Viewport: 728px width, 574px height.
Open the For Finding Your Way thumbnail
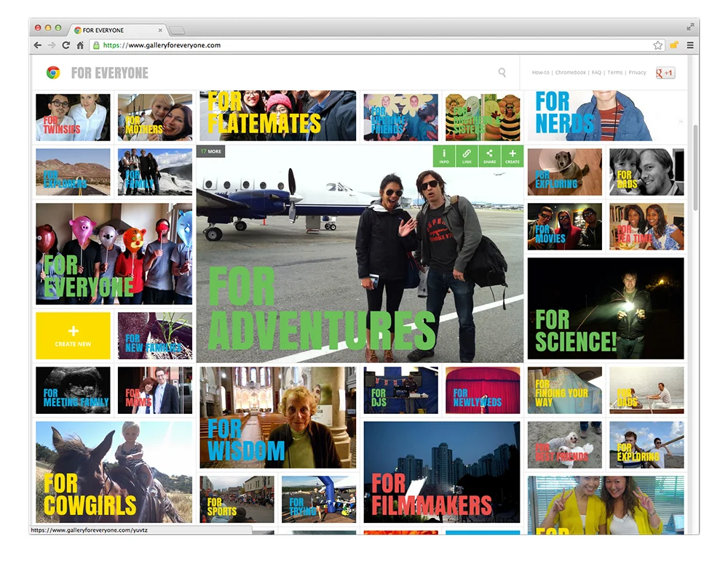click(565, 390)
